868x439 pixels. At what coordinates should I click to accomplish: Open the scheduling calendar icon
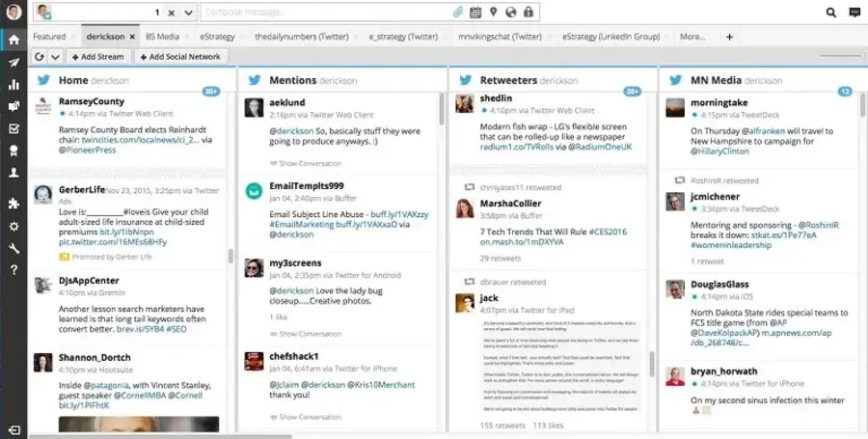(x=475, y=13)
